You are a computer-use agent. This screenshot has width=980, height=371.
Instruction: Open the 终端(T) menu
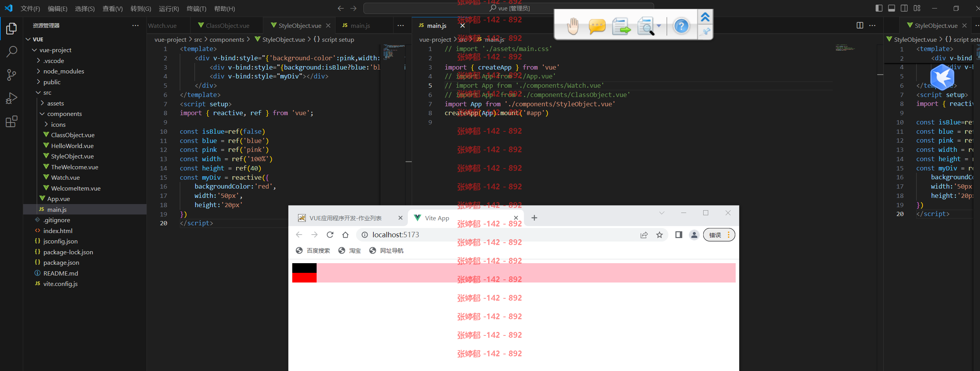point(196,9)
